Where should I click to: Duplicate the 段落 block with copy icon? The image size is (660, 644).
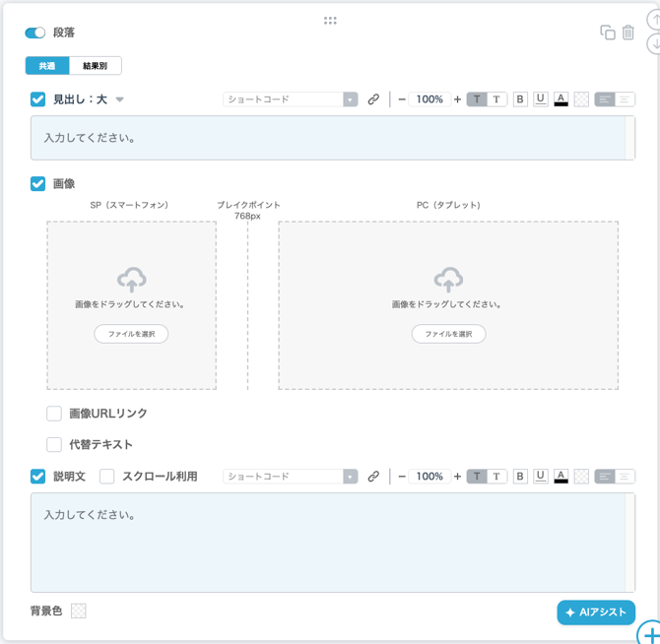(x=608, y=32)
